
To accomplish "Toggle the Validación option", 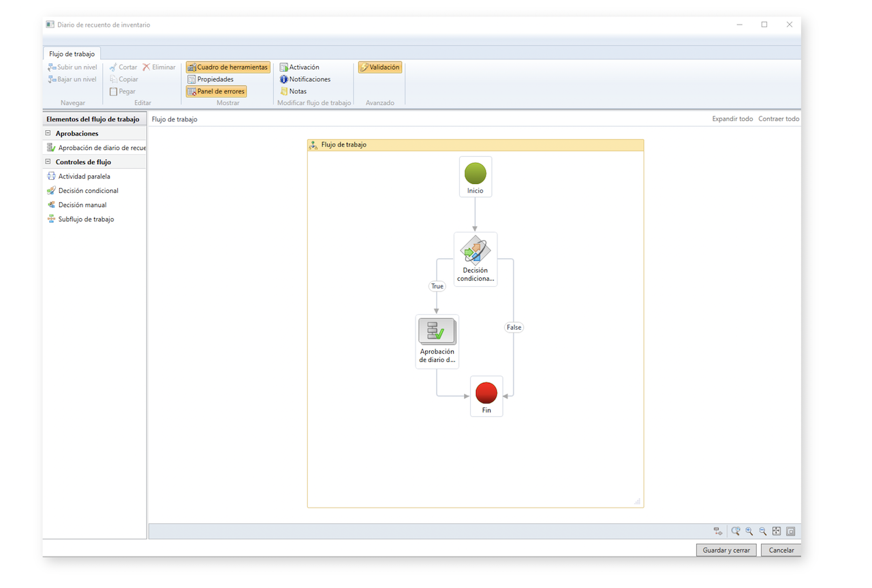I will tap(380, 67).
